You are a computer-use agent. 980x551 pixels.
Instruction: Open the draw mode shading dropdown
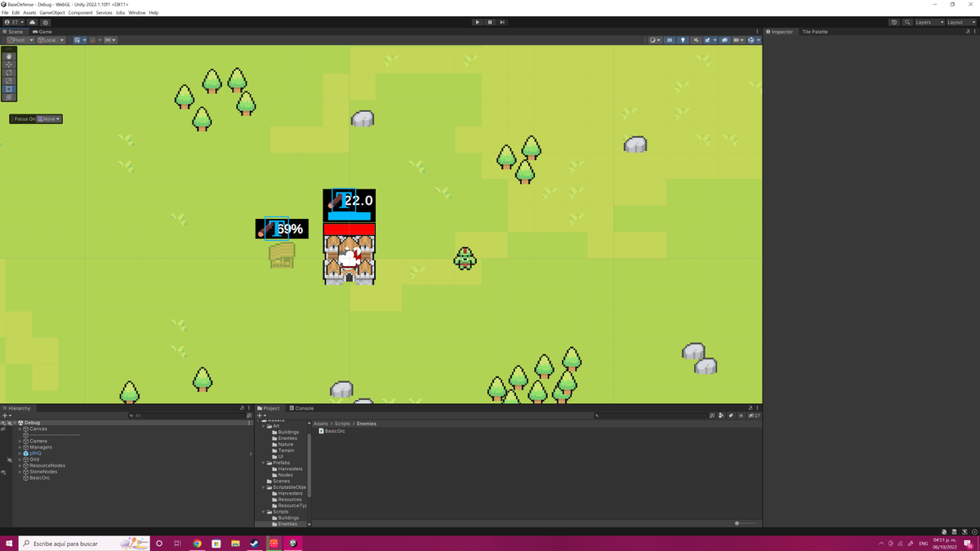tap(655, 40)
